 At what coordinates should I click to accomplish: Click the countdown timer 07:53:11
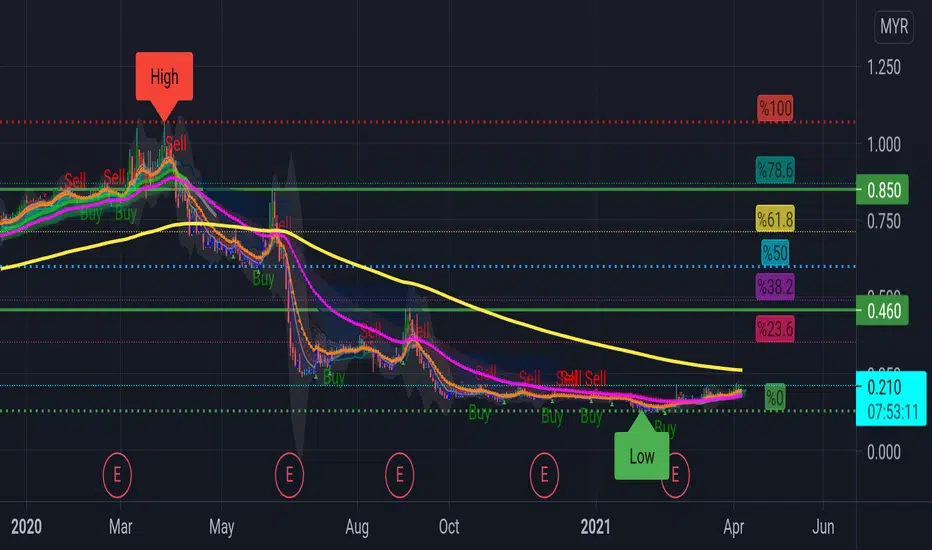point(893,411)
